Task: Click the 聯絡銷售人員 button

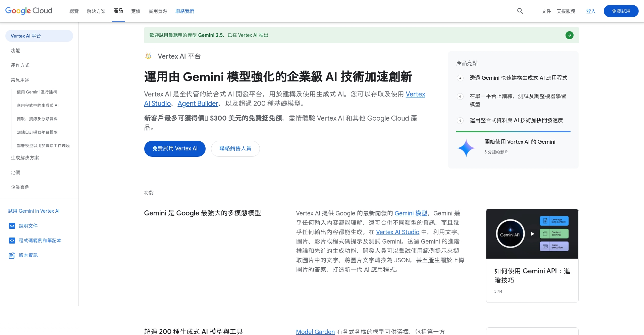Action: 235,148
